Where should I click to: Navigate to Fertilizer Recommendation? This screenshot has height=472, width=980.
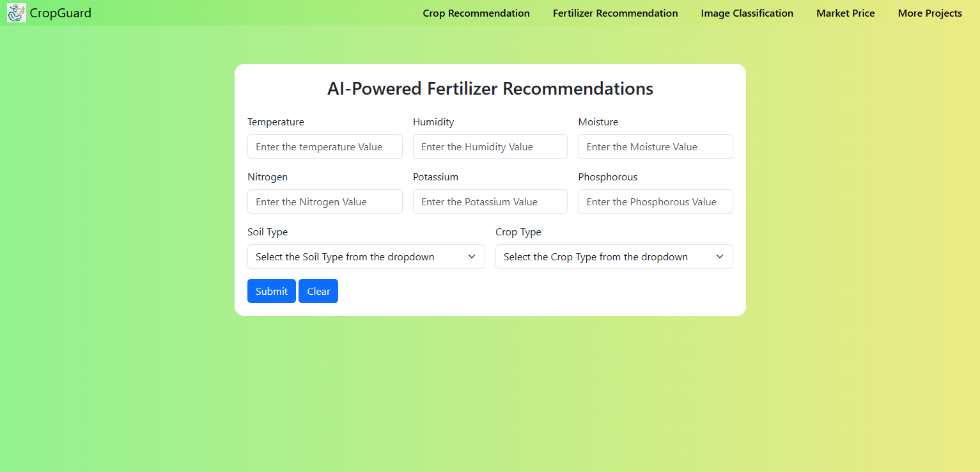pos(615,13)
